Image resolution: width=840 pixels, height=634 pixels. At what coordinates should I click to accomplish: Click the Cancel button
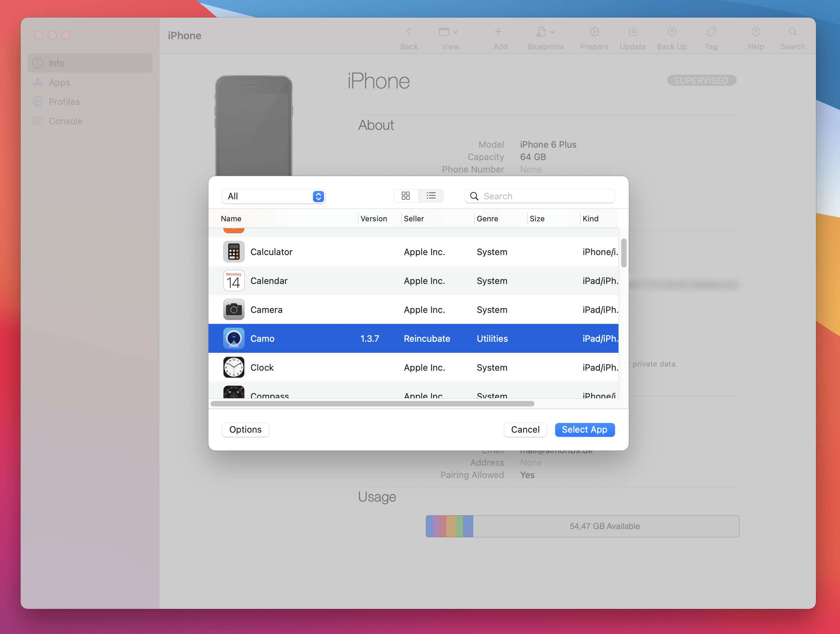tap(525, 429)
